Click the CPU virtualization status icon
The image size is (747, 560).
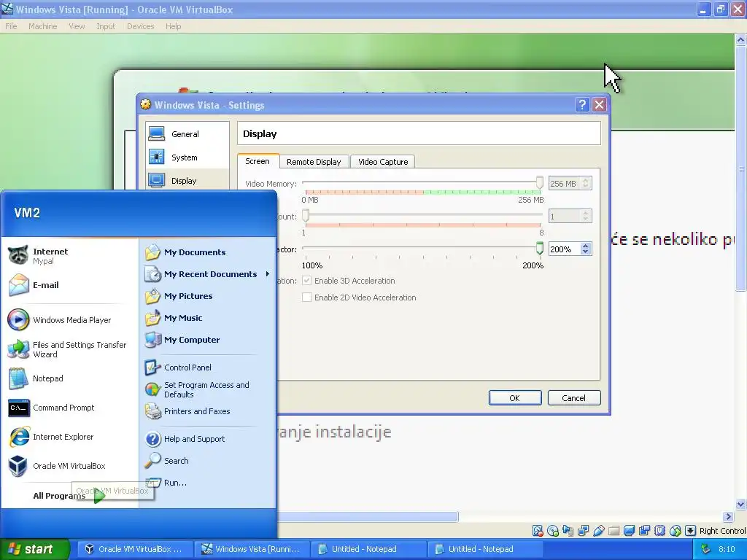659,531
